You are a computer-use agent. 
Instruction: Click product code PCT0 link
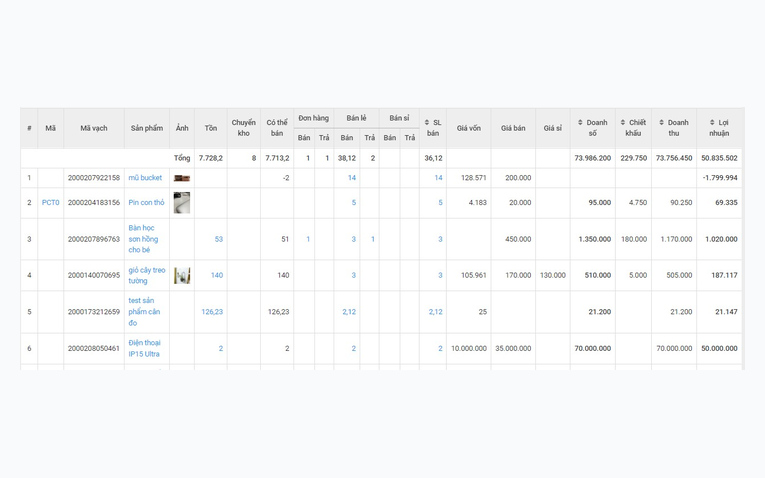tap(50, 202)
